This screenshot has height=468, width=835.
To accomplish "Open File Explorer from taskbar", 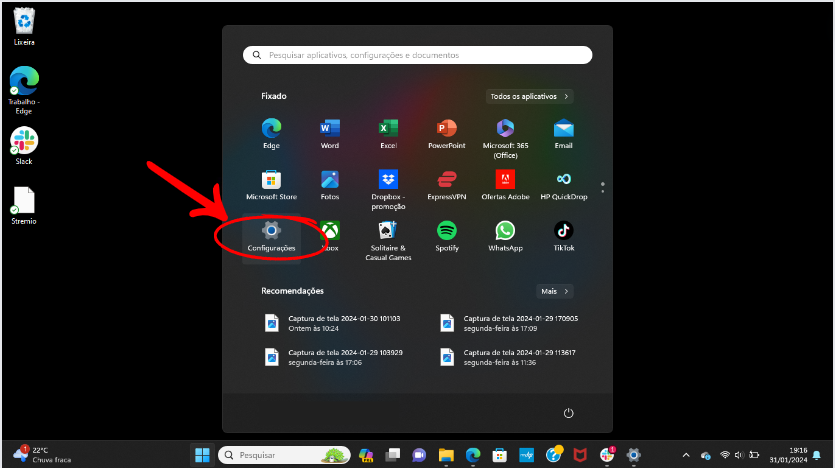I will pos(446,455).
